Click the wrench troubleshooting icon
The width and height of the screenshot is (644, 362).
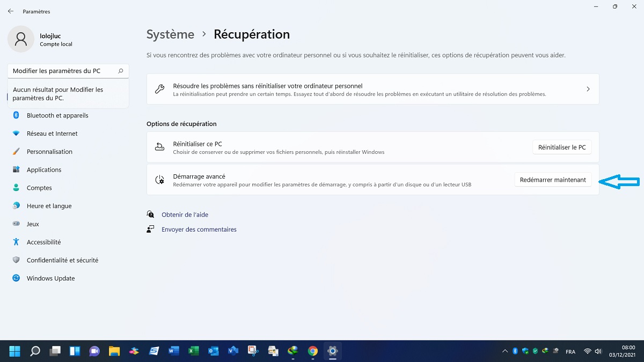point(159,89)
